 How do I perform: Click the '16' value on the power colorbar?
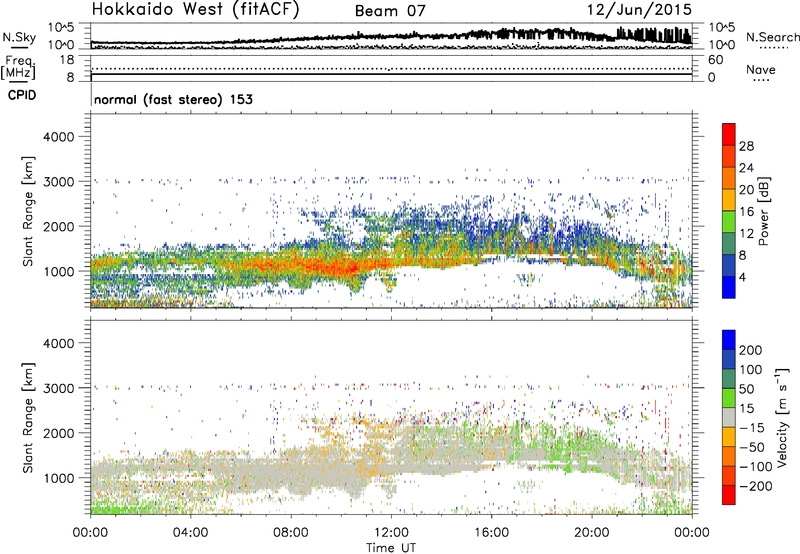746,212
